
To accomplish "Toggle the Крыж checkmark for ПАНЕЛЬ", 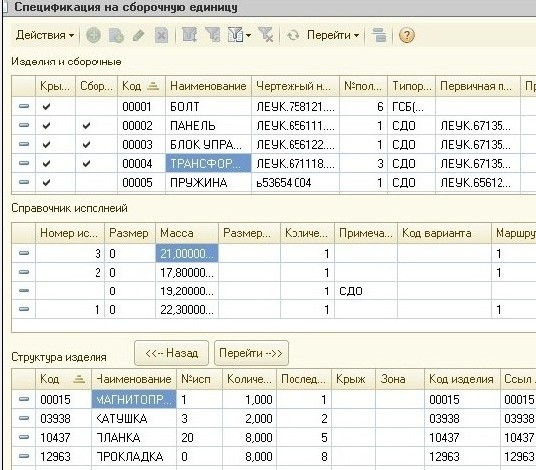I will tap(46, 126).
